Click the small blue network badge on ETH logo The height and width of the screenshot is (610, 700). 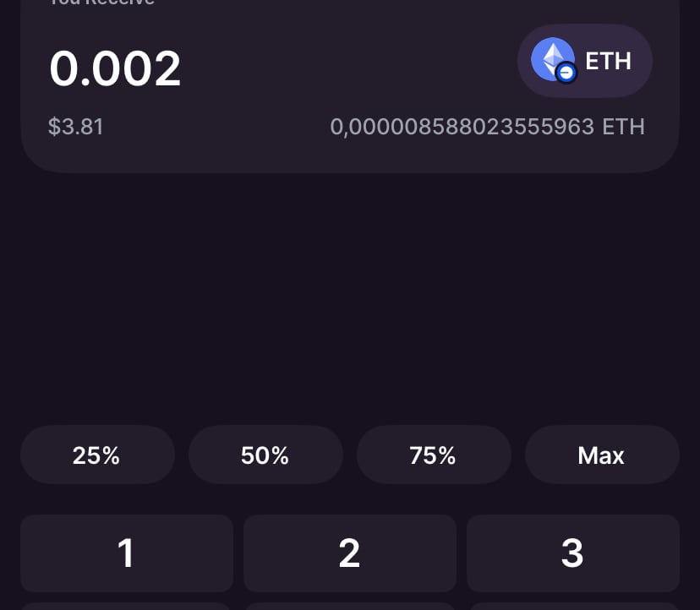(x=566, y=73)
